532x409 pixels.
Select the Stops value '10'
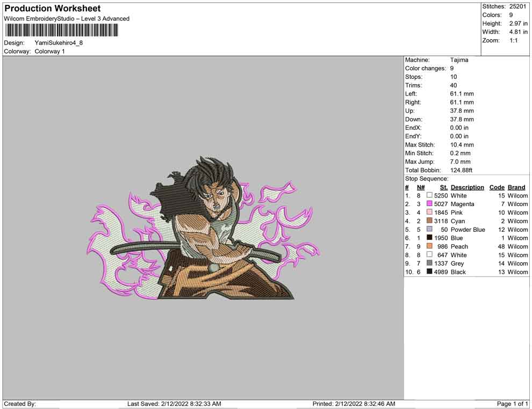coord(454,77)
